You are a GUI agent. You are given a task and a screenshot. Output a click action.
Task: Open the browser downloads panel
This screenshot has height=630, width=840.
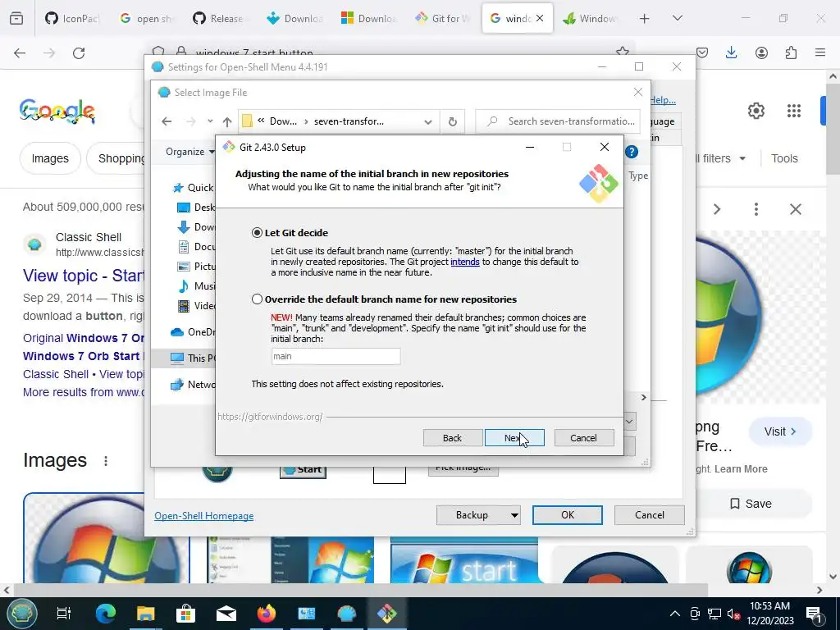tap(731, 52)
